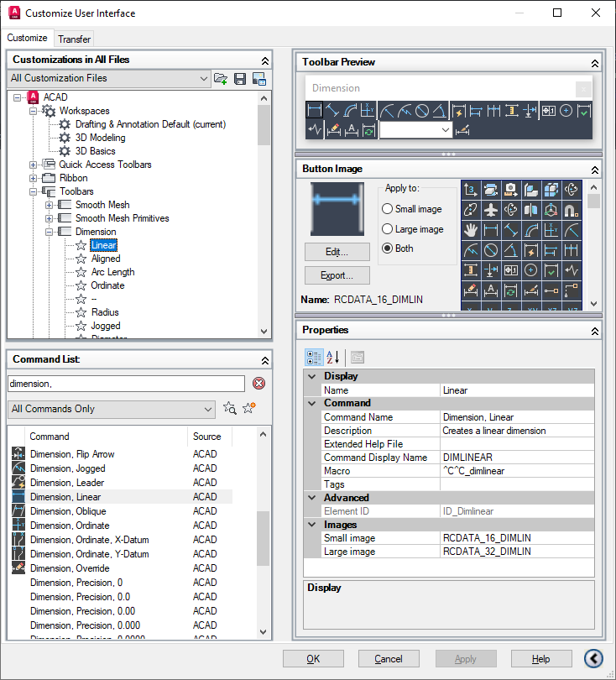616x680 pixels.
Task: Click the find command or text icon
Action: click(229, 408)
